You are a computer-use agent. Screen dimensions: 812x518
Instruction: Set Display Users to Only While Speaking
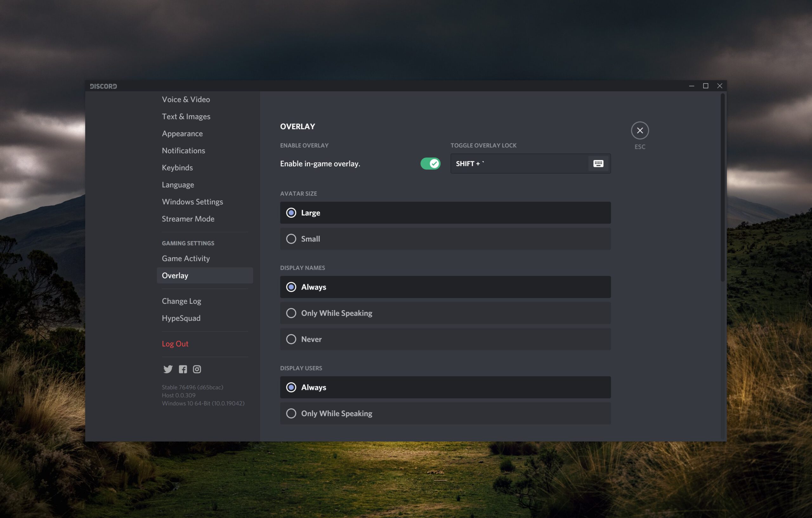coord(445,413)
